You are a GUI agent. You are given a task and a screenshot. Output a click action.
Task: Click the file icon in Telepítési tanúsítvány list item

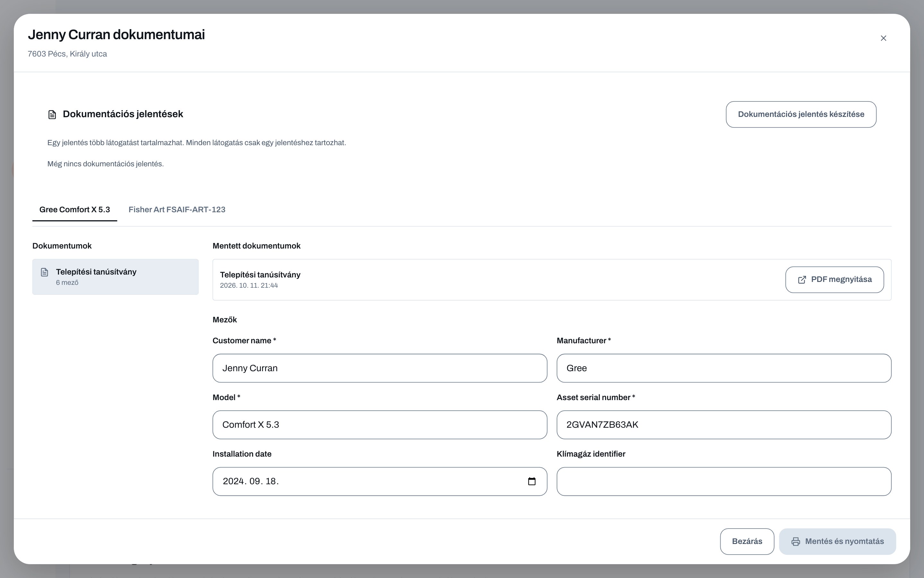coord(45,272)
